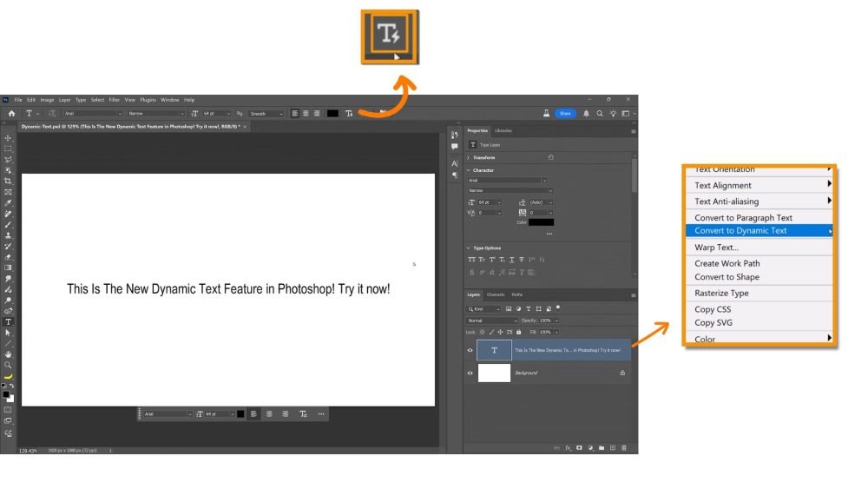Select the Lasso tool

click(8, 160)
